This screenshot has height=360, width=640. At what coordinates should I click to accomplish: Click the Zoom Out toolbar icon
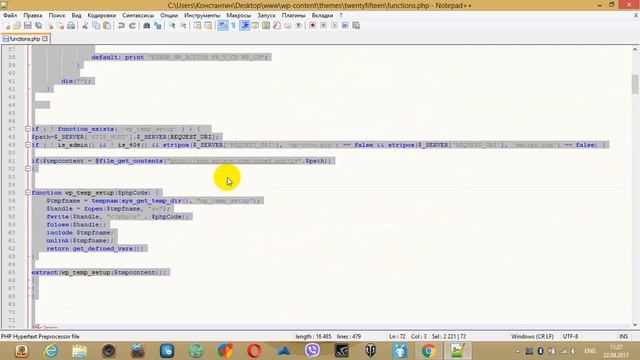[x=183, y=26]
